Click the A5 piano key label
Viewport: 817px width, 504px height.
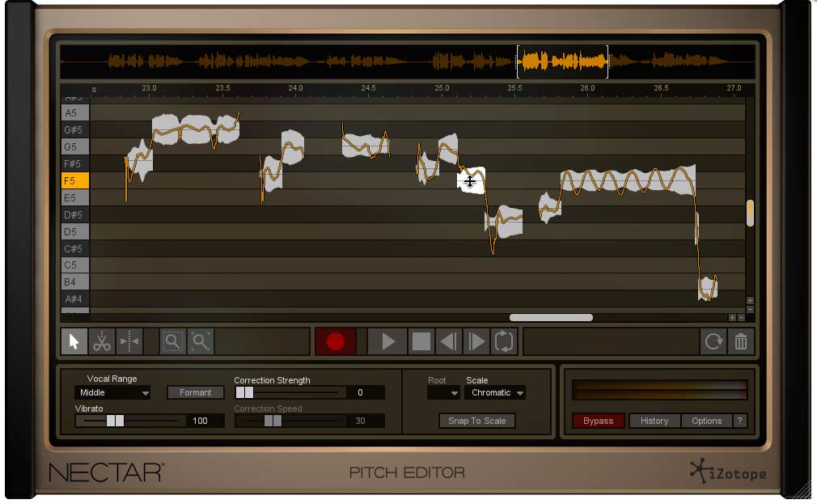point(75,112)
